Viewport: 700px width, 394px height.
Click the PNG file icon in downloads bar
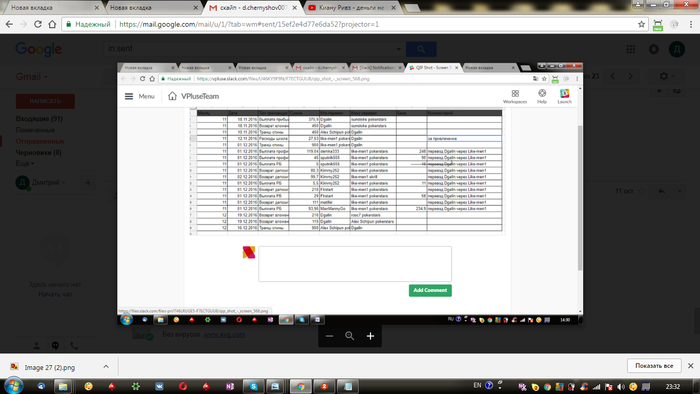click(x=14, y=367)
